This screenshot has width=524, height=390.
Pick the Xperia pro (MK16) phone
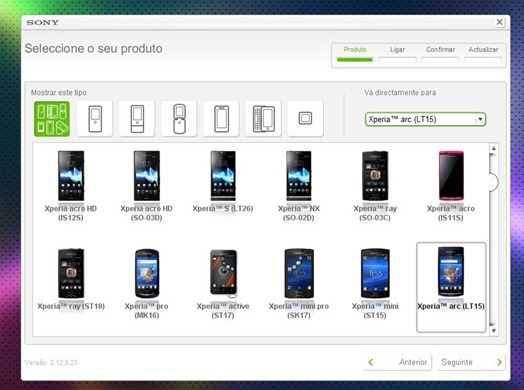point(146,283)
